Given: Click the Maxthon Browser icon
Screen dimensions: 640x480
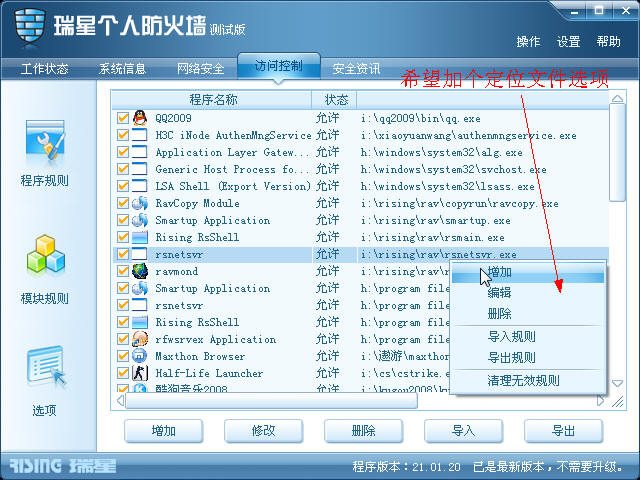Looking at the screenshot, I should tap(140, 356).
